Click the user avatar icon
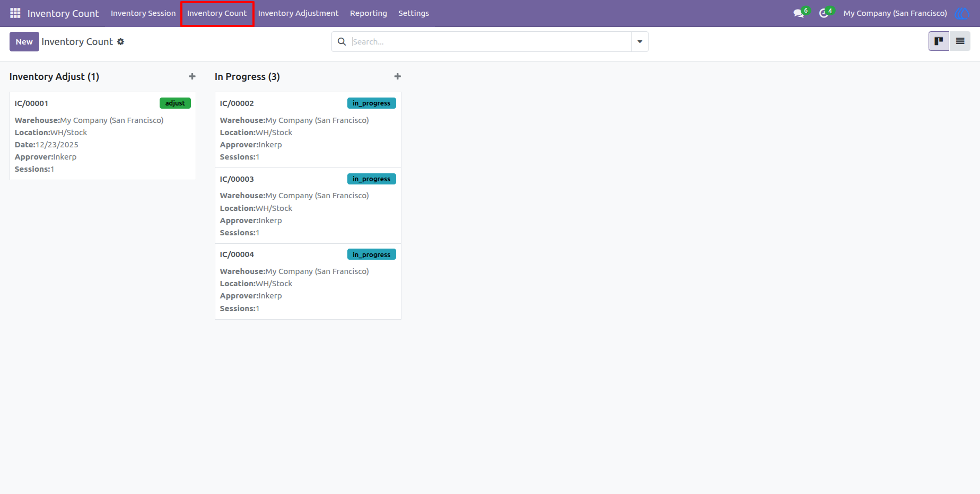Image resolution: width=980 pixels, height=494 pixels. 961,13
